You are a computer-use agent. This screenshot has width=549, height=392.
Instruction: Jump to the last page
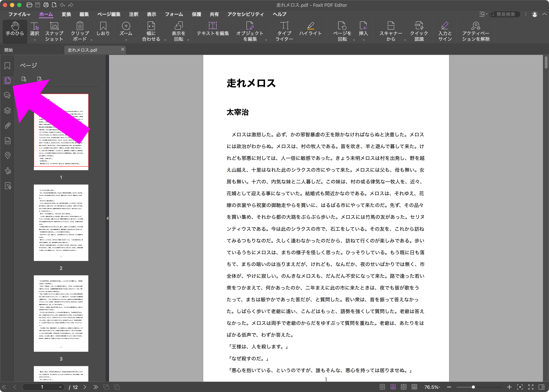(96, 387)
